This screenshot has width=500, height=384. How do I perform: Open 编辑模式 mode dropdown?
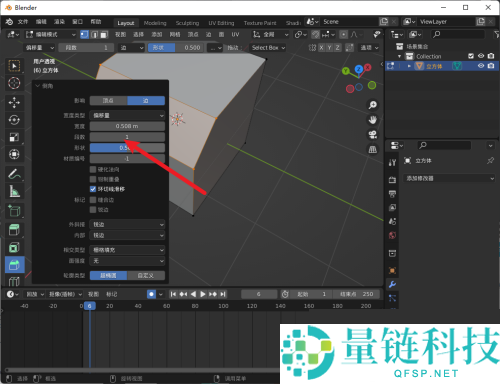(x=51, y=34)
